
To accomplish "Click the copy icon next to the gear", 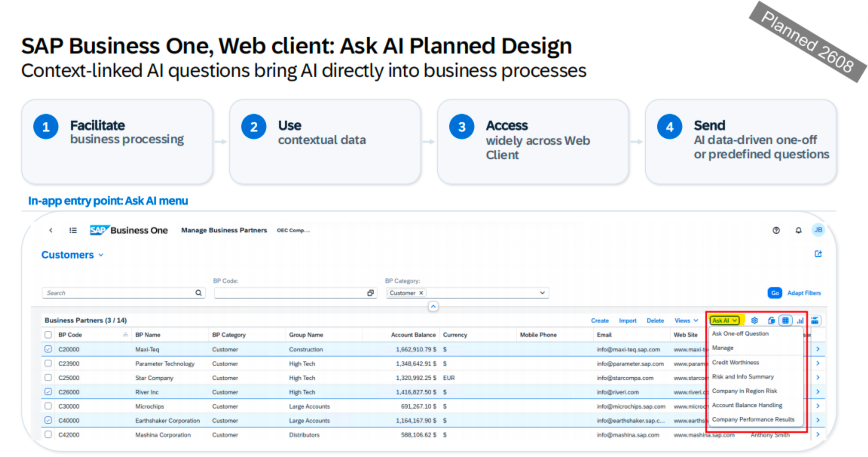I will point(771,321).
